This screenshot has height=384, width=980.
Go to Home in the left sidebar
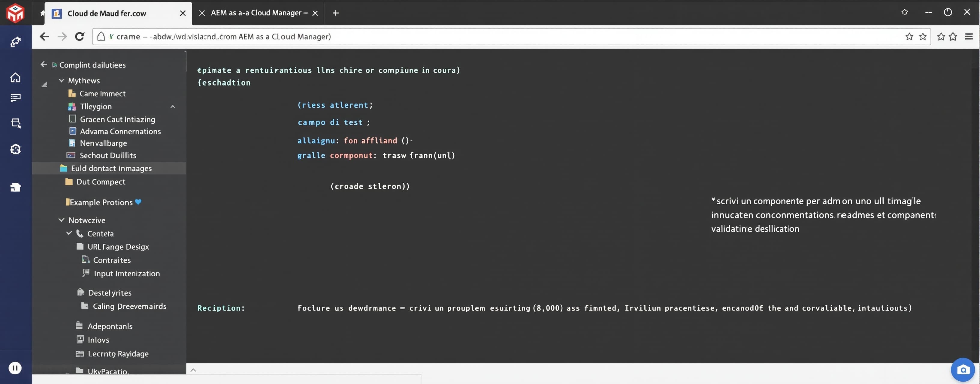tap(15, 78)
